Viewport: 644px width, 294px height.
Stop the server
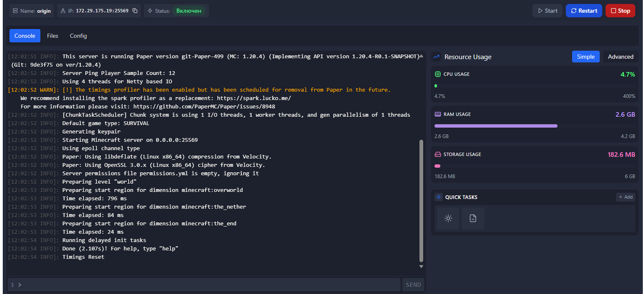pos(620,11)
